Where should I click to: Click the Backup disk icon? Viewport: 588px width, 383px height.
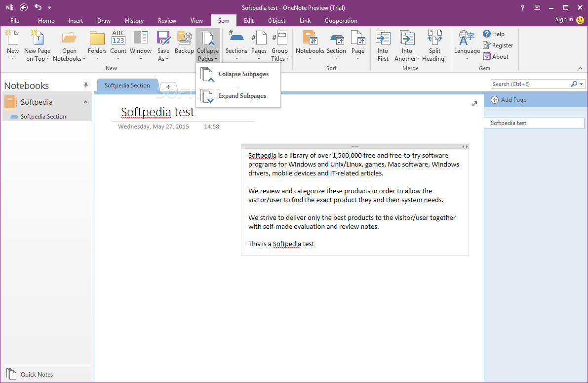184,38
